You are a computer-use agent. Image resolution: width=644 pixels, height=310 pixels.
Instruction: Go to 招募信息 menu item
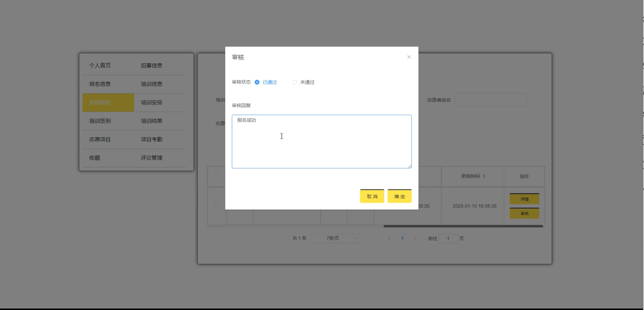tap(152, 65)
